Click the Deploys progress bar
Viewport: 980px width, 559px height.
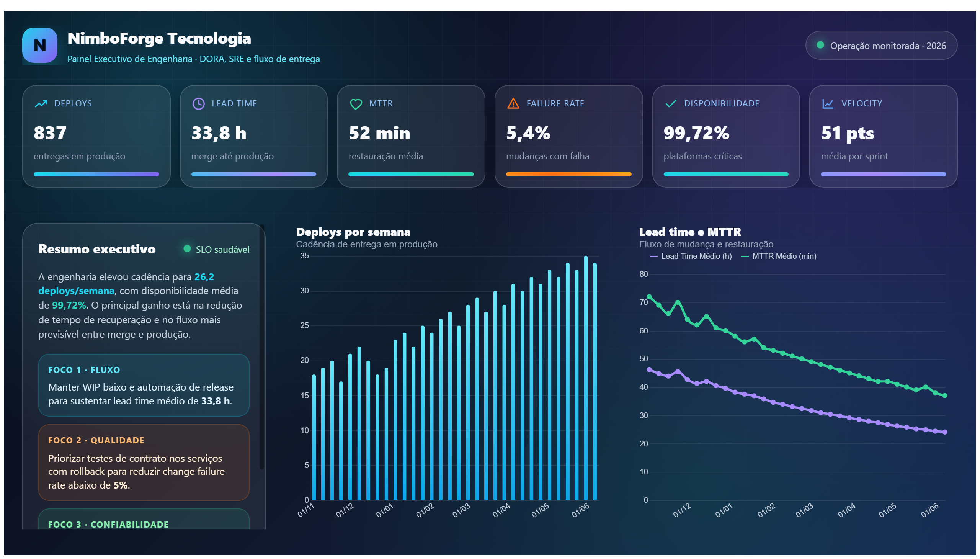(96, 174)
